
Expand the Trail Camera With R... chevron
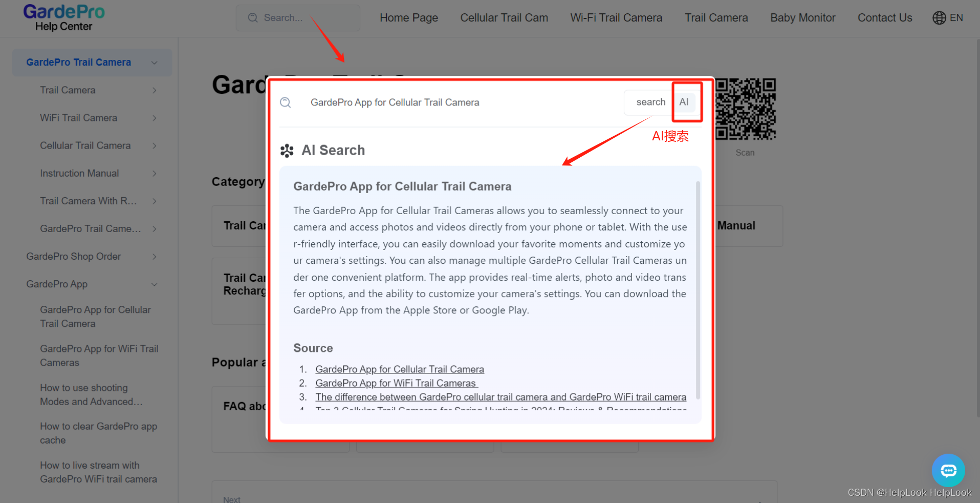[x=154, y=201]
